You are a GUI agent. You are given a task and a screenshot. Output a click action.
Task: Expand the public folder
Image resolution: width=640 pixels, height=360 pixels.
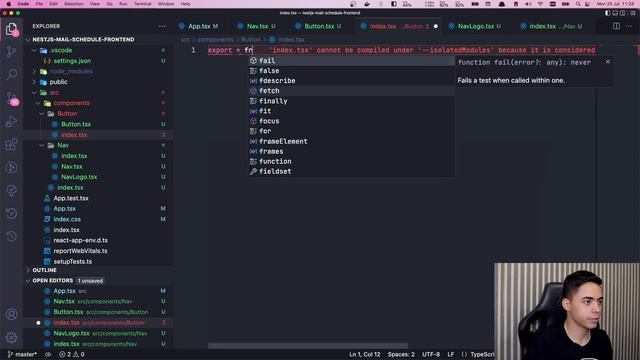(34, 82)
